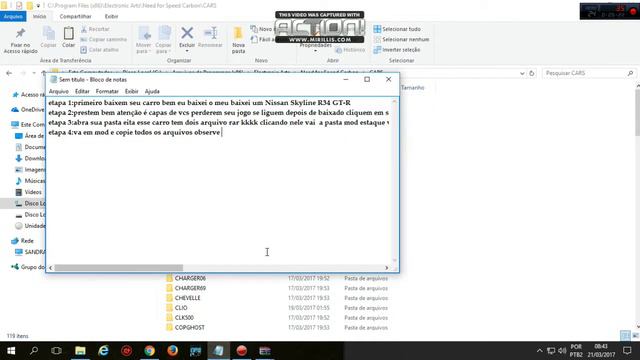Select Rede in the navigation pane
Viewport: 640px width, 360px height.
point(23,241)
